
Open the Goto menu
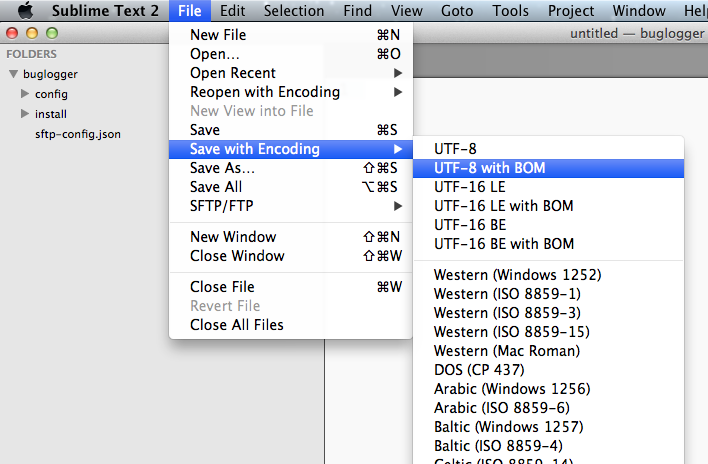pos(457,10)
